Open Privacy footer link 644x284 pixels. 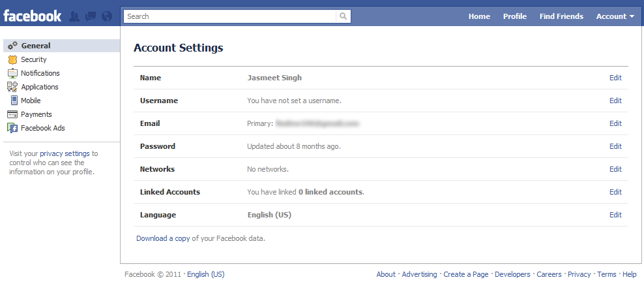click(x=579, y=274)
